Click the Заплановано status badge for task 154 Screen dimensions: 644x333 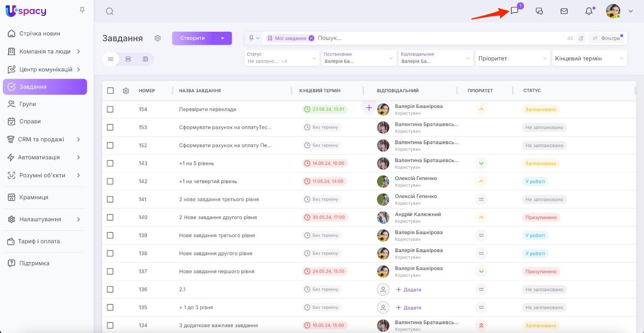(541, 110)
